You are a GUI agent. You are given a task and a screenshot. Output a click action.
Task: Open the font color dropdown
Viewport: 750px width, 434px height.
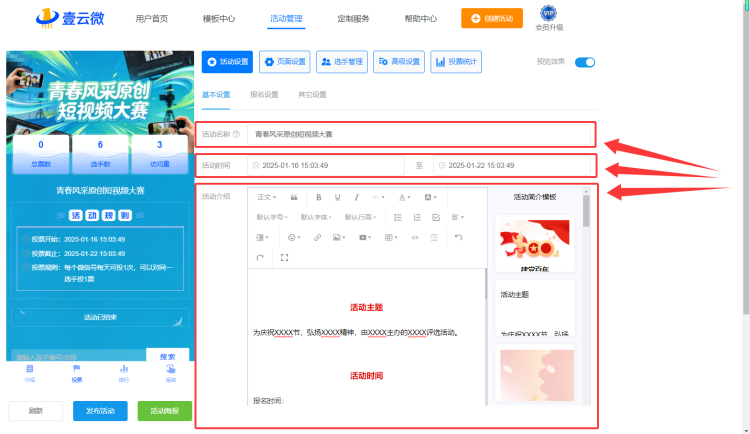point(405,197)
